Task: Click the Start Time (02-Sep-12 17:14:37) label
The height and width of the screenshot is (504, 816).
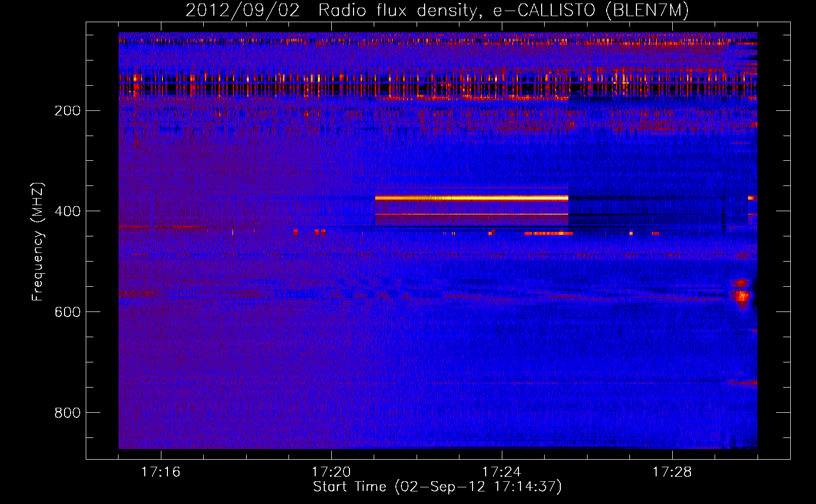Action: pyautogui.click(x=437, y=487)
